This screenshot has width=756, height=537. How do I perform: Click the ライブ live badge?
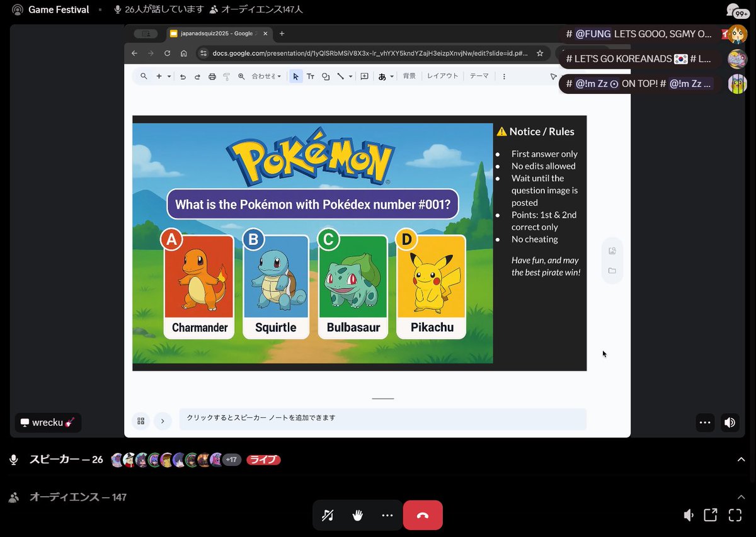pos(263,460)
